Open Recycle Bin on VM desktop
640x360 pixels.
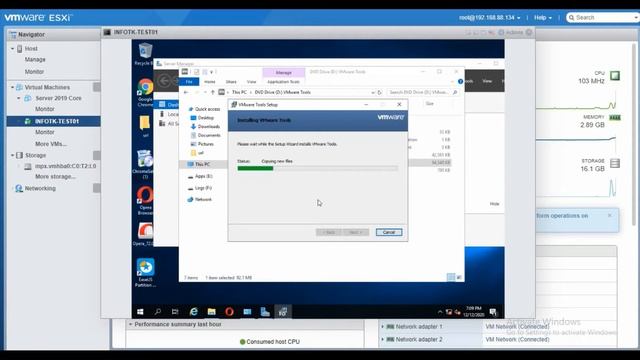pyautogui.click(x=145, y=54)
